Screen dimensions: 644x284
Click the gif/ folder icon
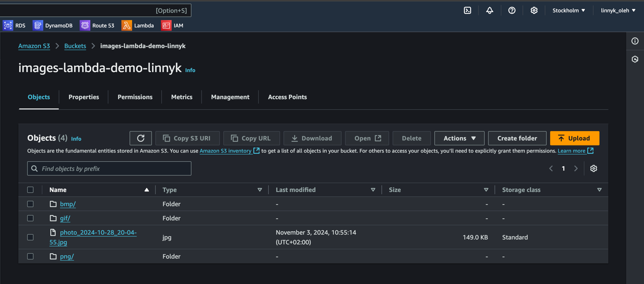(x=53, y=218)
